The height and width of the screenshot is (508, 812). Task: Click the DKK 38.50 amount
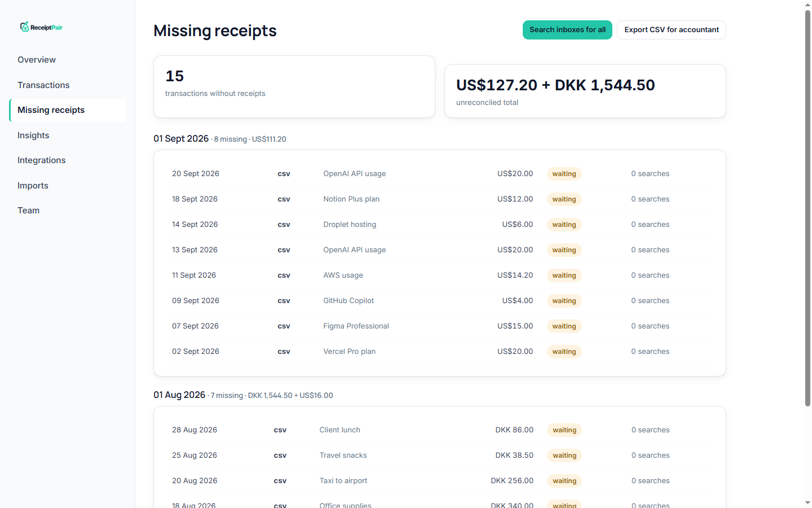[x=514, y=456]
